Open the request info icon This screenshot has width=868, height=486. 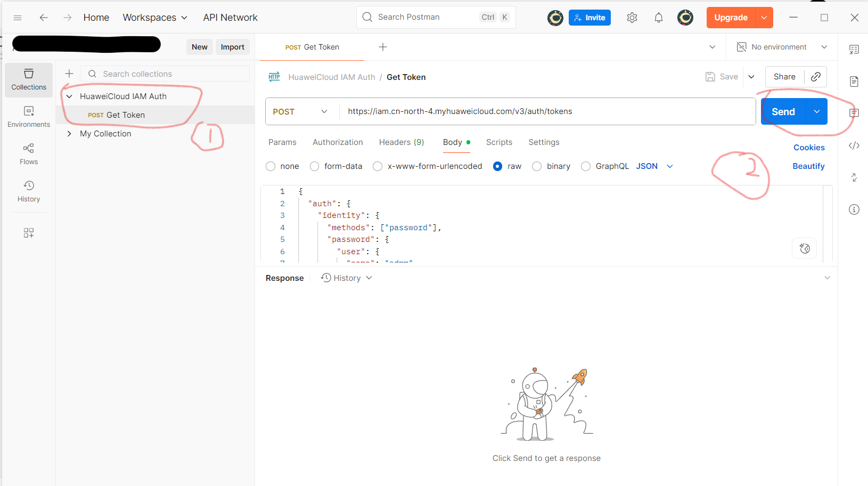854,209
